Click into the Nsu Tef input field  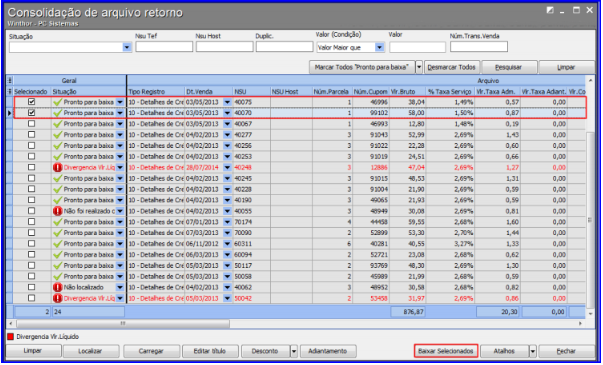tap(164, 47)
